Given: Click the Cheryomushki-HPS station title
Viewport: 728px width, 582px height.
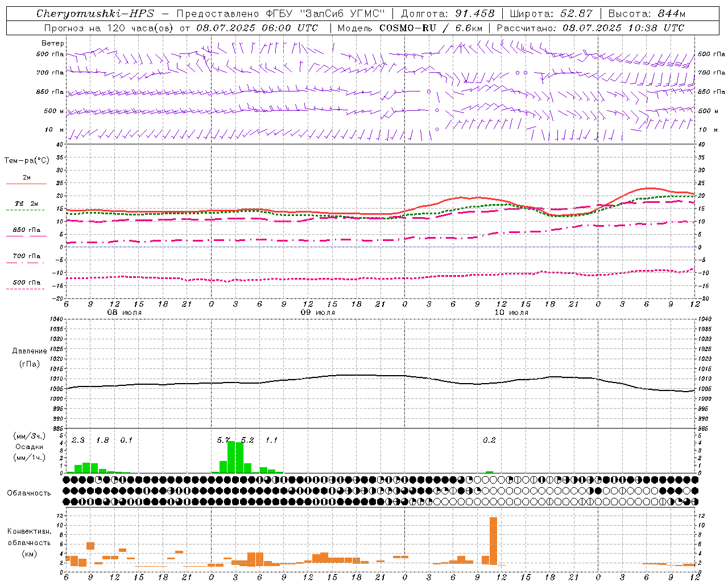Looking at the screenshot, I should (x=95, y=14).
